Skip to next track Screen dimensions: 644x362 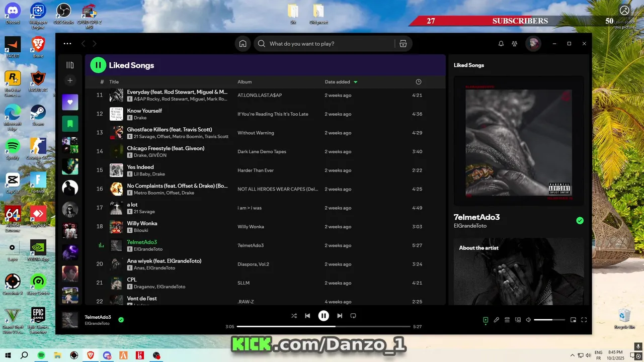click(x=340, y=316)
